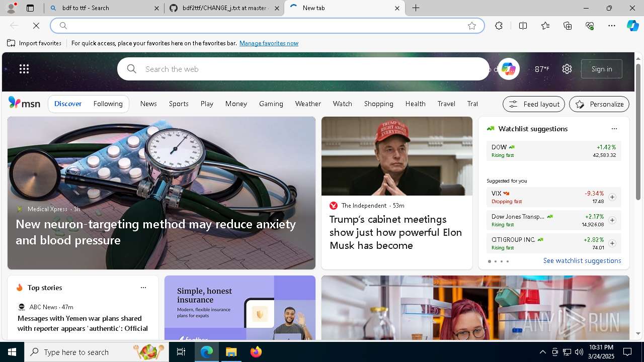Image resolution: width=644 pixels, height=362 pixels.
Task: Launch File Explorer from taskbar
Action: pyautogui.click(x=231, y=352)
